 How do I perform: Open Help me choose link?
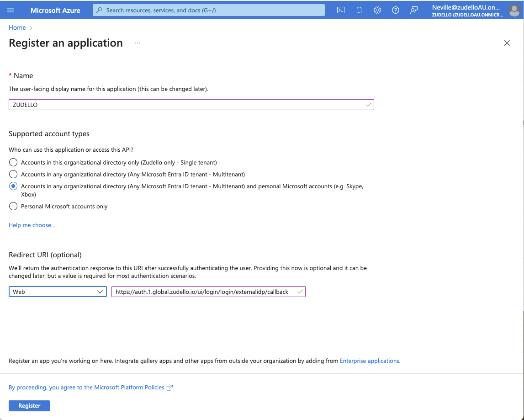coord(32,225)
